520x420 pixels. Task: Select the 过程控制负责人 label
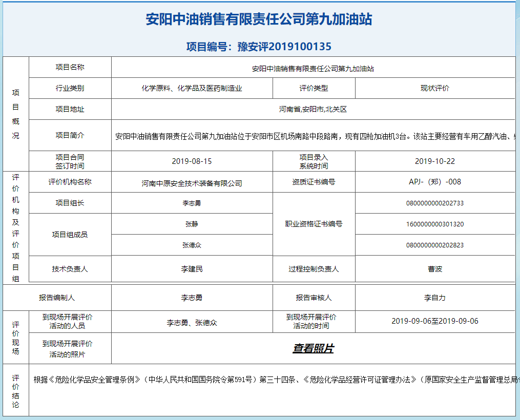pos(314,269)
